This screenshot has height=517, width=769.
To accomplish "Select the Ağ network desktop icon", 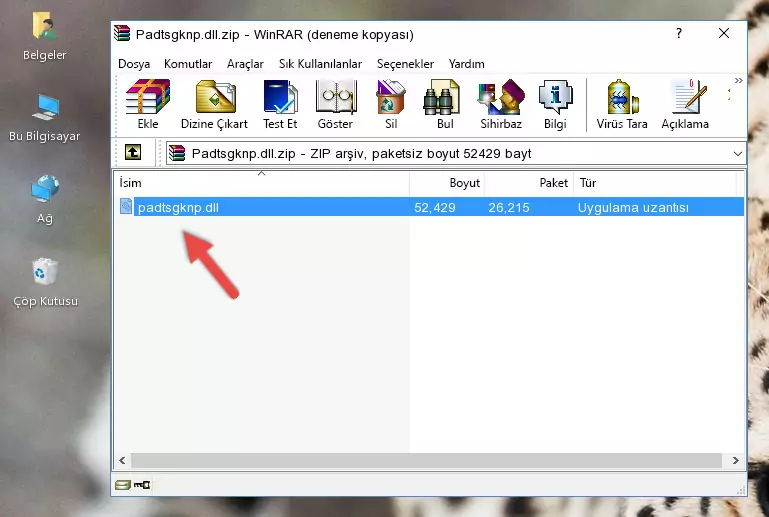I will [45, 199].
